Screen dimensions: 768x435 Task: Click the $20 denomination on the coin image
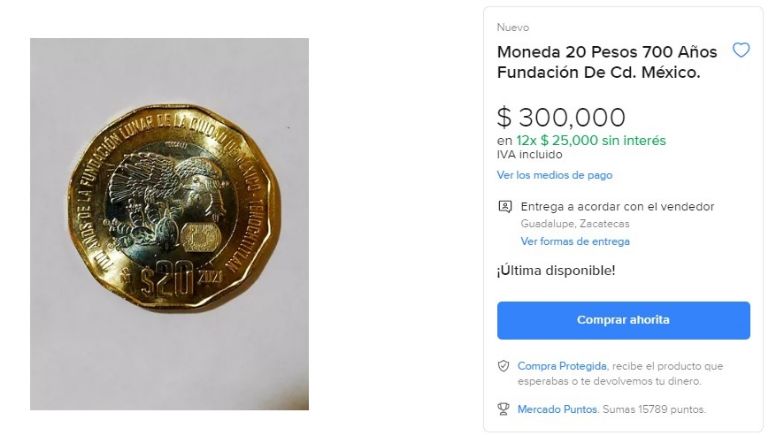coord(168,281)
